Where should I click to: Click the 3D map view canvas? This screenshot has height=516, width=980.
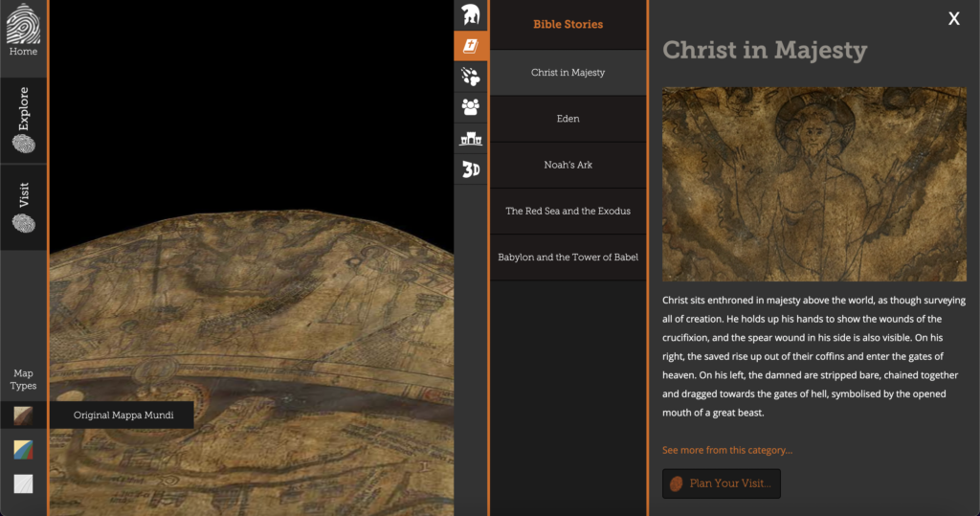click(x=252, y=258)
